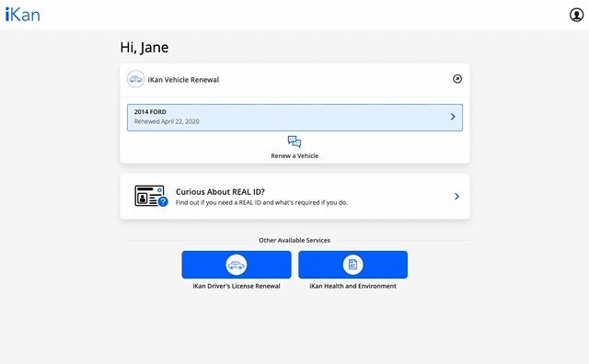The height and width of the screenshot is (364, 589).
Task: Click the REAL ID description sentence
Action: pyautogui.click(x=261, y=202)
